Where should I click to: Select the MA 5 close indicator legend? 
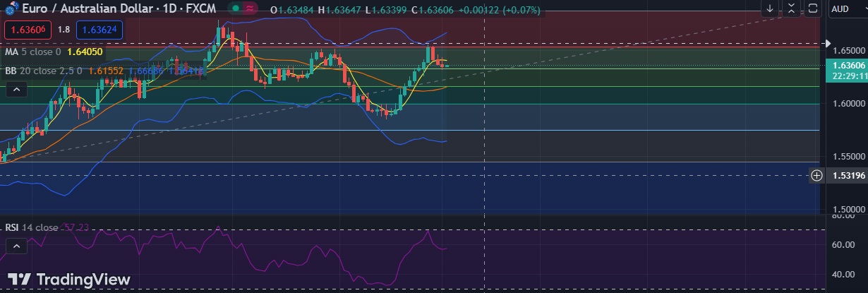tap(33, 52)
